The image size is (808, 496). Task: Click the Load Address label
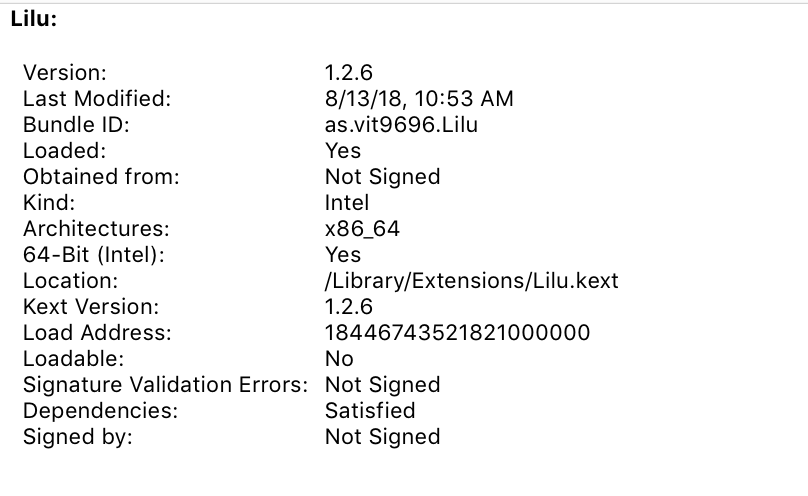pyautogui.click(x=97, y=333)
